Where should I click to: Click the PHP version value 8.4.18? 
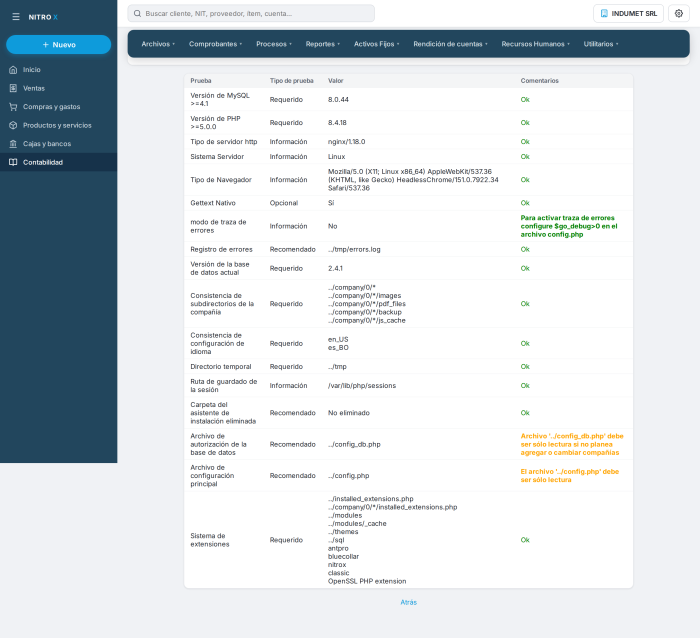coord(337,123)
